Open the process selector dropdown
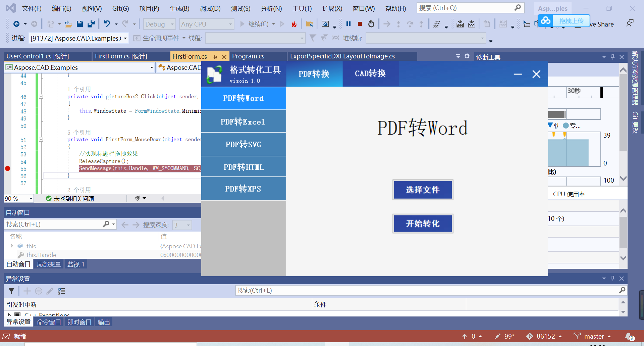The height and width of the screenshot is (346, 644). pyautogui.click(x=79, y=38)
